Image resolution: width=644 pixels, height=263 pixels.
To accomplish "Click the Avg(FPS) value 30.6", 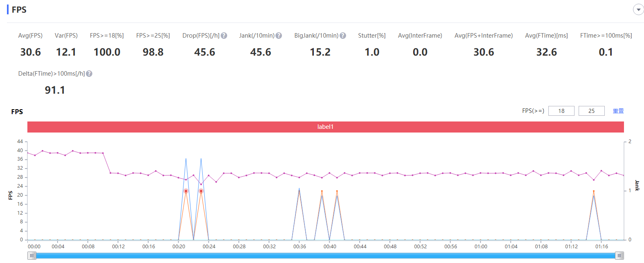I will click(x=31, y=52).
